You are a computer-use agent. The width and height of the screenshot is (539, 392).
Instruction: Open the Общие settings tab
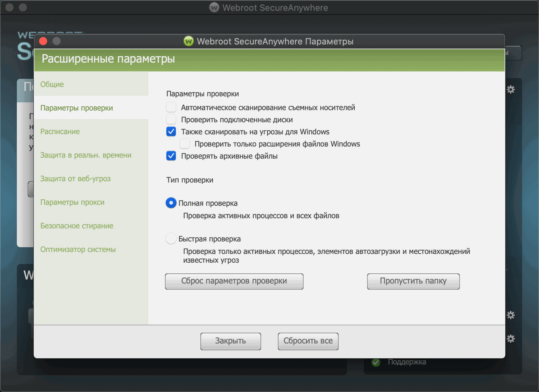click(91, 84)
